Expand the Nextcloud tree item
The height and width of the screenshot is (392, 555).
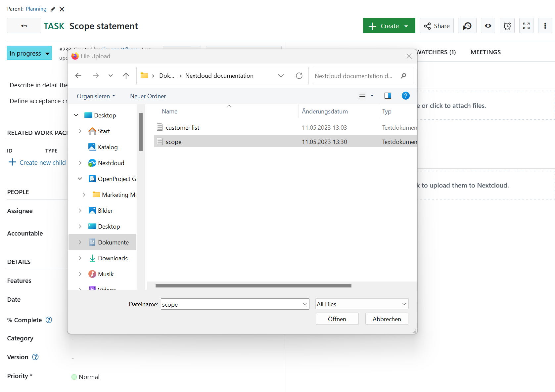coord(80,163)
